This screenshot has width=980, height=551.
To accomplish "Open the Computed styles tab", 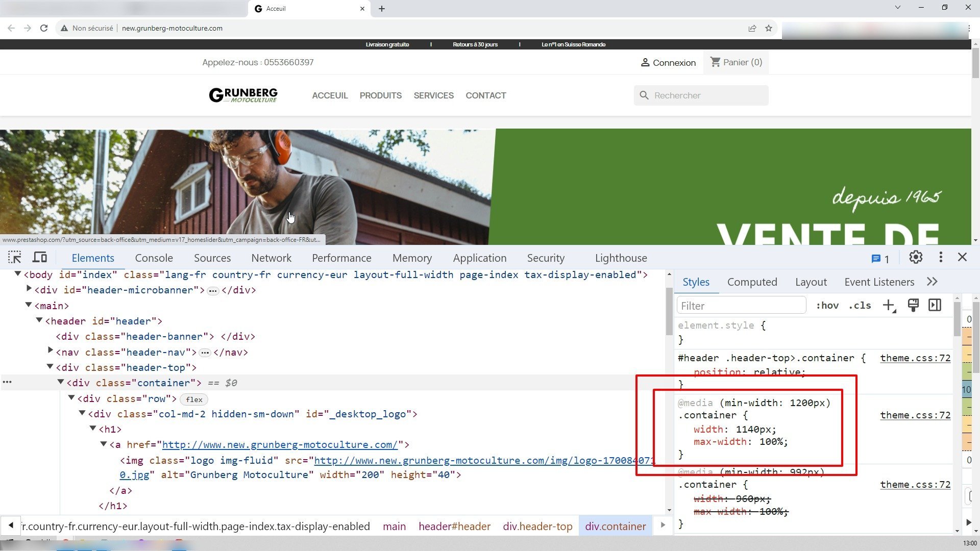I will point(752,282).
